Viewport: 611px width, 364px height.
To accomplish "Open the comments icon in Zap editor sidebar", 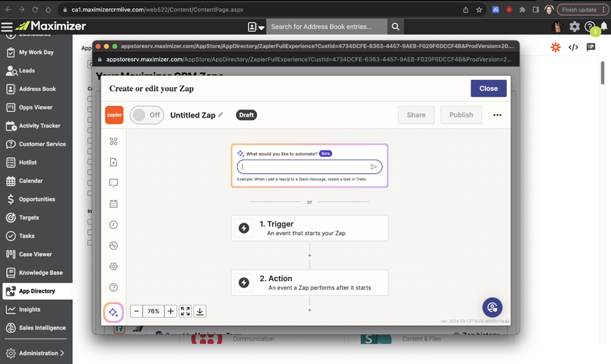I will click(x=113, y=183).
